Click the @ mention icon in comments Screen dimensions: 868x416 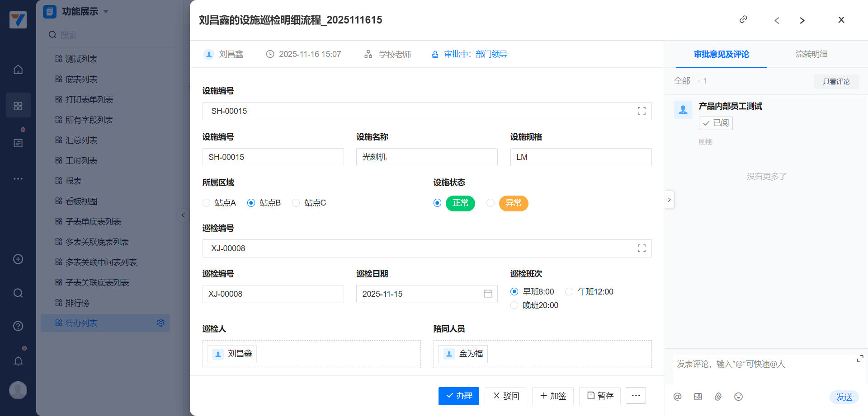pyautogui.click(x=677, y=397)
